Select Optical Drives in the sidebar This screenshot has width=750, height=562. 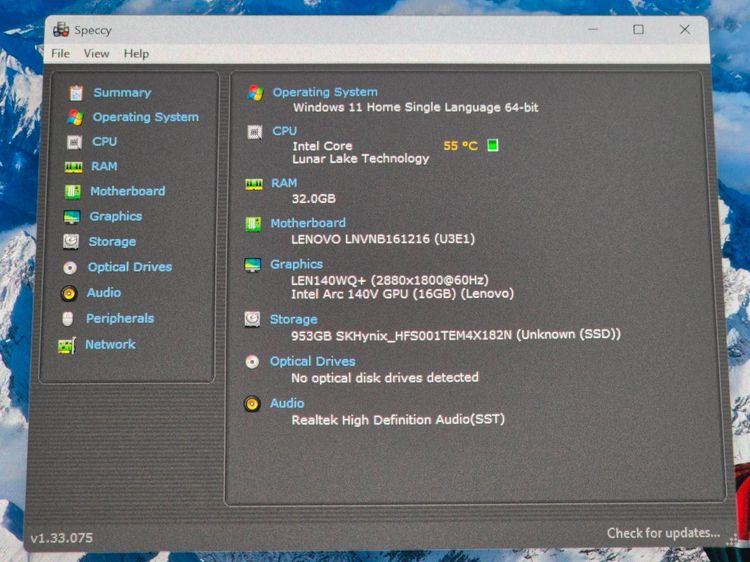tap(130, 267)
